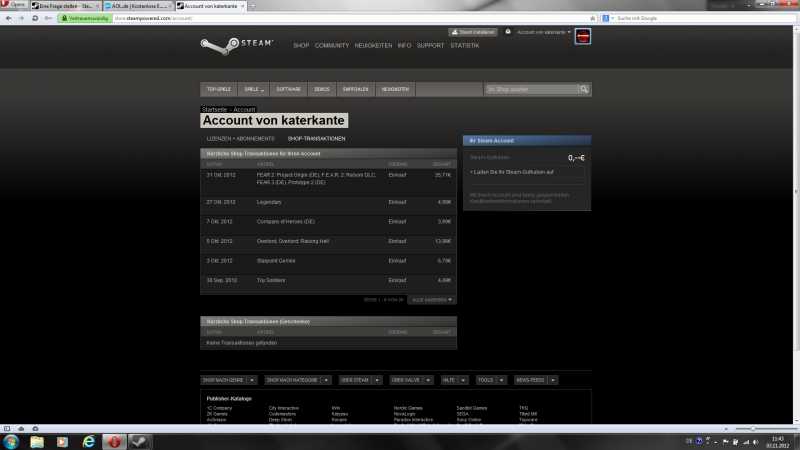Open INFO in Steam top menu
The width and height of the screenshot is (800, 450).
point(404,45)
